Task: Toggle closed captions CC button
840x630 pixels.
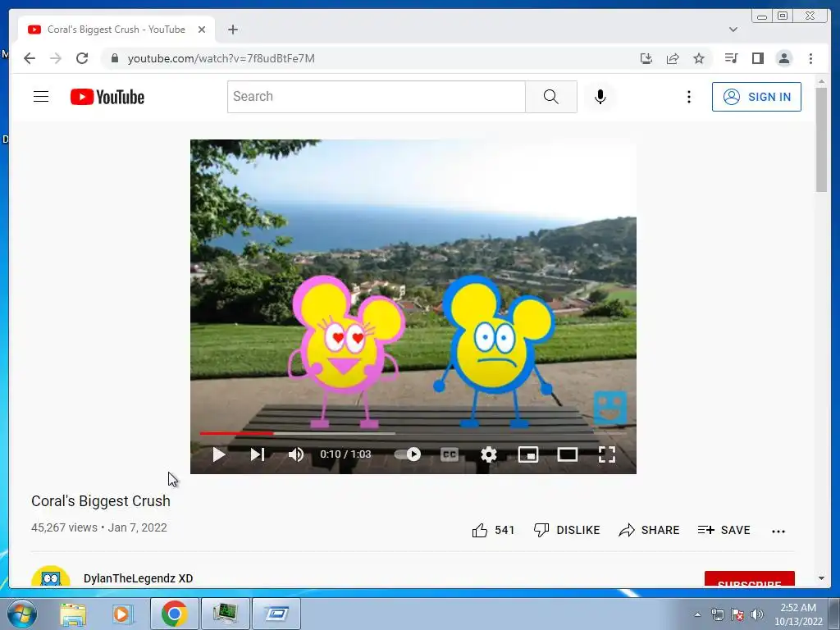Action: [x=449, y=454]
